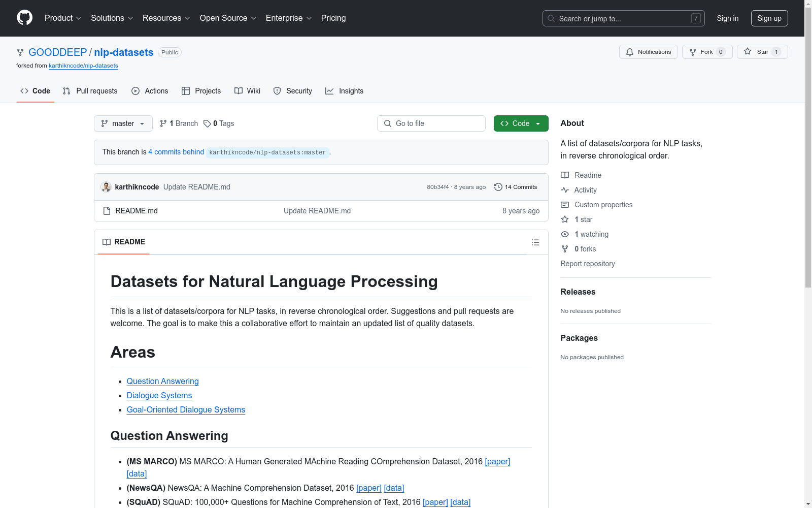Open the Product menu dropdown
This screenshot has height=508, width=812.
pyautogui.click(x=63, y=18)
